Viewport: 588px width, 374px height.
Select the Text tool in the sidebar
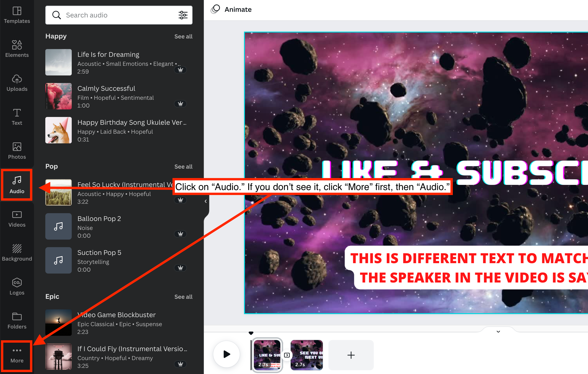tap(17, 117)
